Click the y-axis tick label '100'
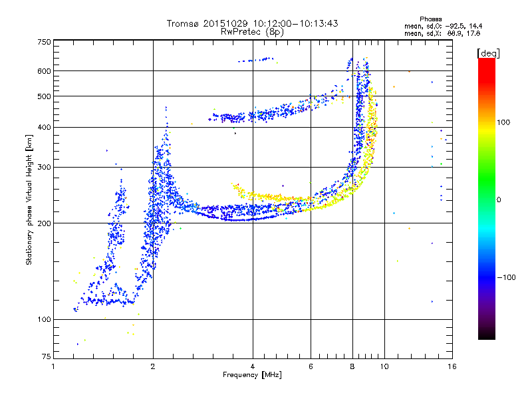 tap(44, 320)
